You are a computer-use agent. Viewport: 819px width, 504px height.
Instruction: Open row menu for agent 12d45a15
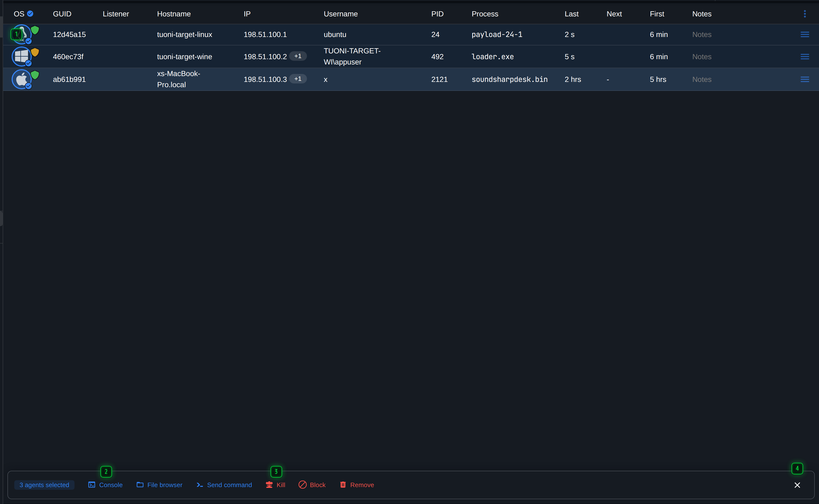[x=805, y=34]
